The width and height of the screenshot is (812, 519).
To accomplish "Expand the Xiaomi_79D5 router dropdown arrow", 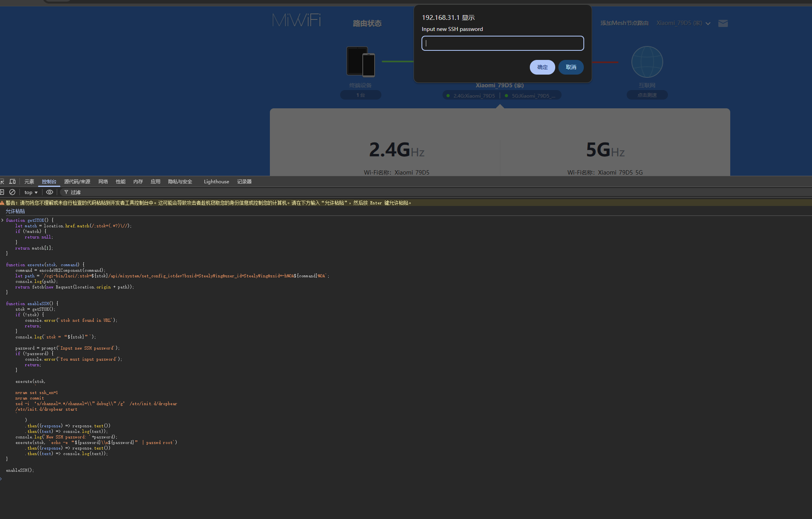I will click(708, 23).
